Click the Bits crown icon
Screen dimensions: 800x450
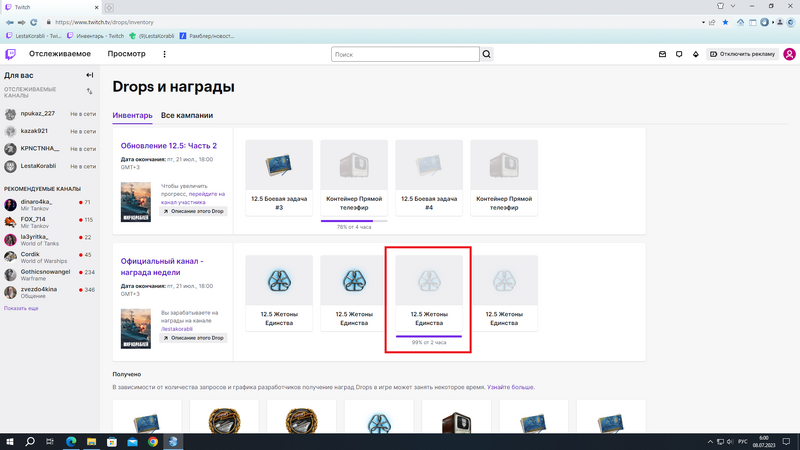(x=695, y=54)
